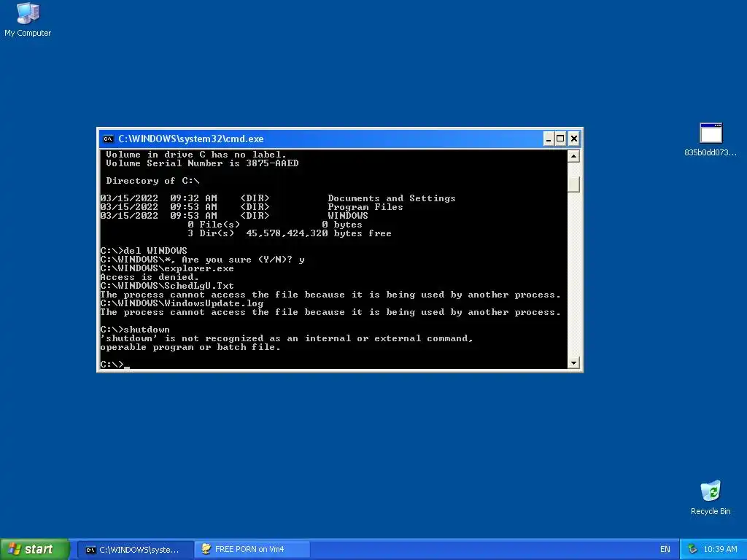Close the cmd.exe window
747x560 pixels.
pos(574,139)
